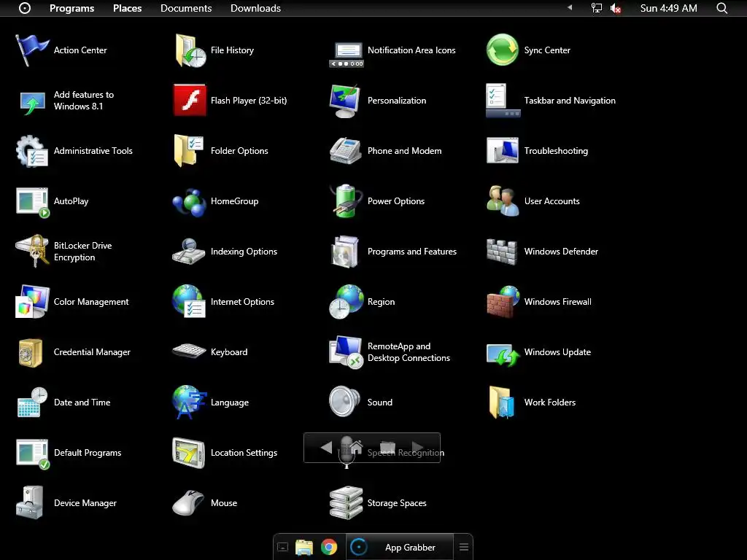The height and width of the screenshot is (560, 747).
Task: Open the Windows Firewall brick icon
Action: 503,301
